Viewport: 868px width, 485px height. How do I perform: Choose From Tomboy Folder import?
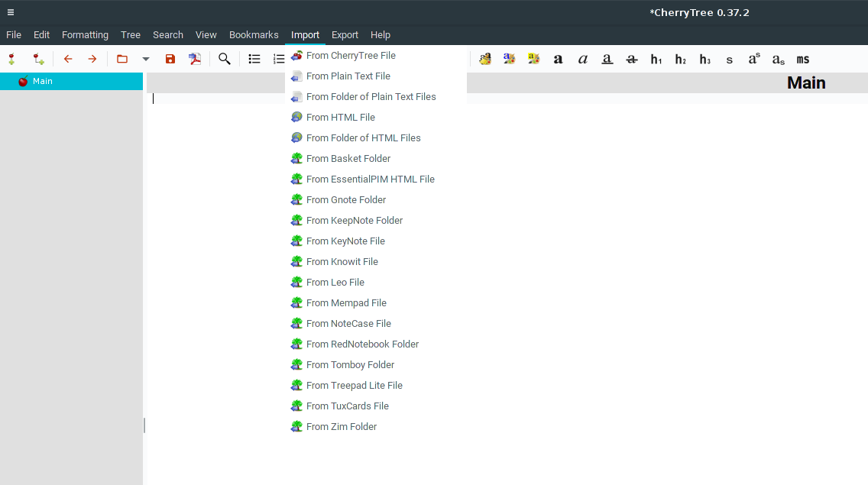pyautogui.click(x=376, y=365)
